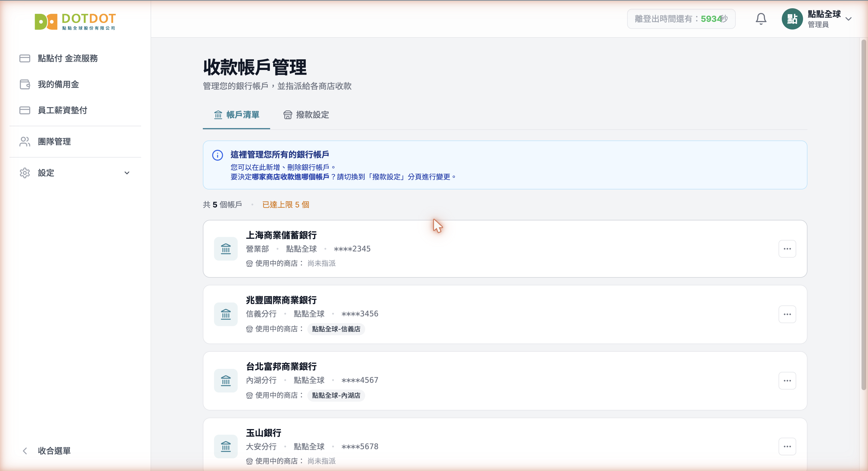Viewport: 868px width, 471px height.
Task: Click the 點 user avatar circle
Action: point(792,19)
